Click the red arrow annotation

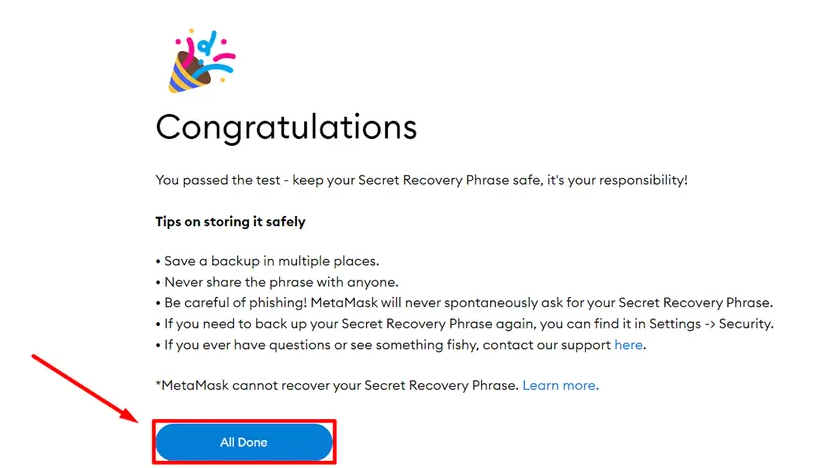pos(84,388)
